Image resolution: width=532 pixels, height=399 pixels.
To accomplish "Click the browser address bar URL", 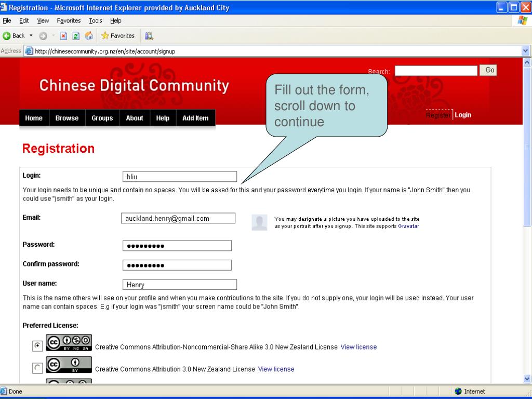I will [105, 51].
